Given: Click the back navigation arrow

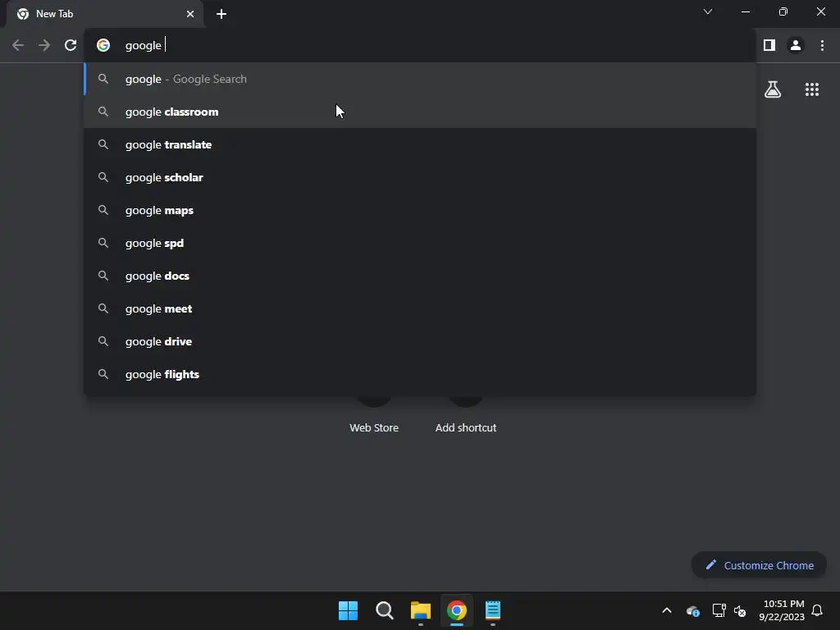Looking at the screenshot, I should (x=18, y=46).
